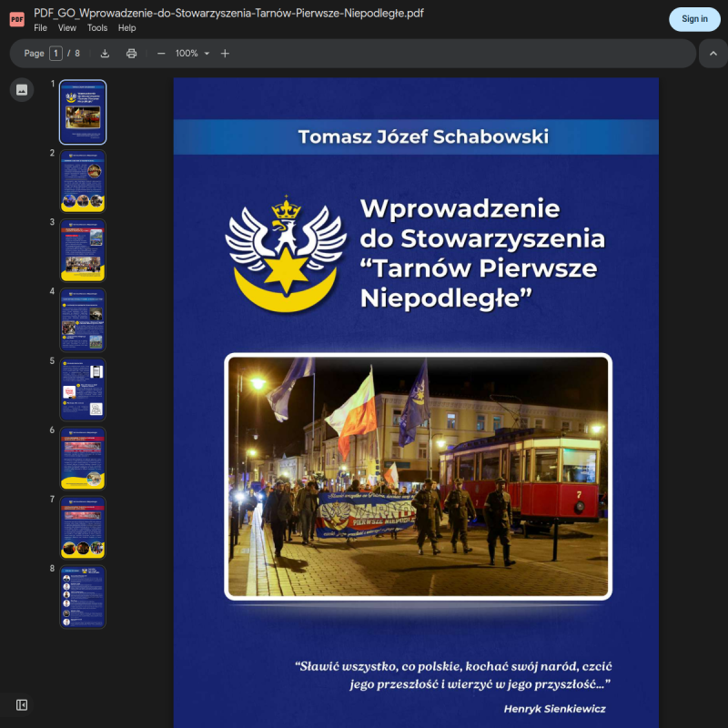Viewport: 728px width, 728px height.
Task: Zoom out with the minus icon
Action: pos(161,54)
